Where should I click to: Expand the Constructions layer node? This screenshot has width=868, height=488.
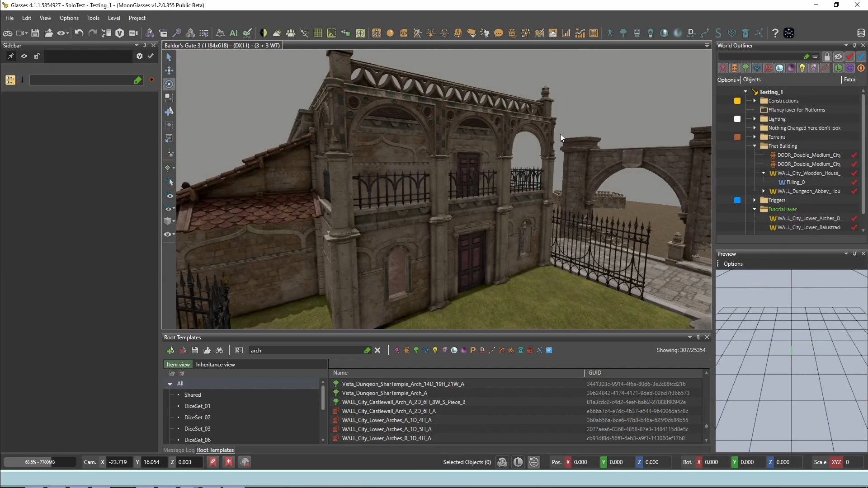[754, 101]
